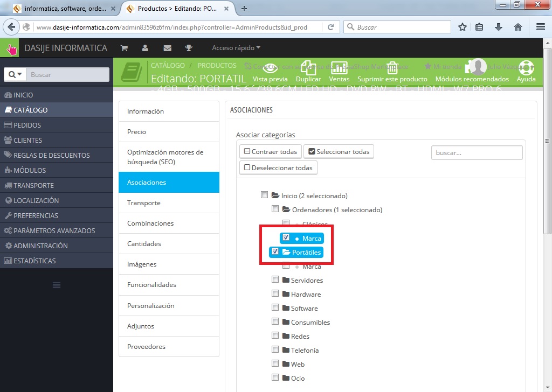This screenshot has width=552, height=392.
Task: Click the customers person icon in the top bar
Action: click(145, 48)
